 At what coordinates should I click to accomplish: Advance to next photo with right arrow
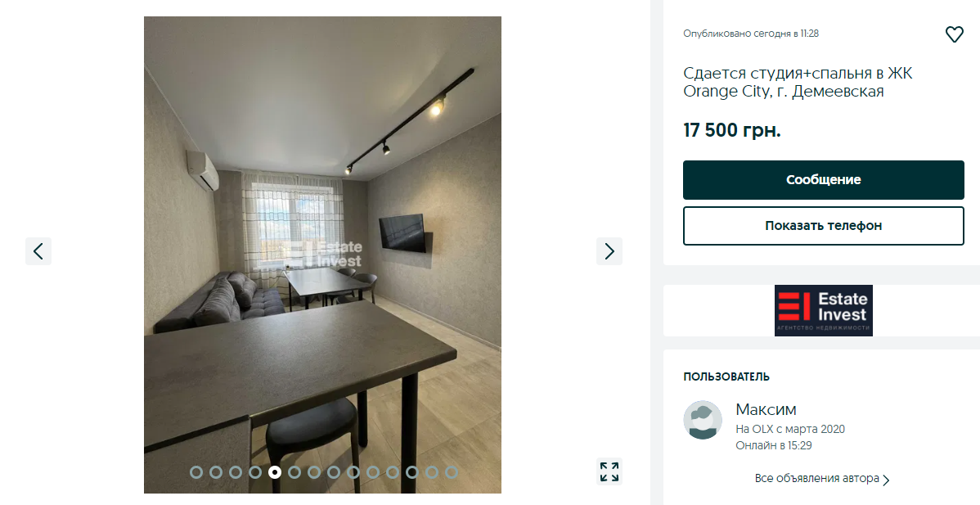609,251
